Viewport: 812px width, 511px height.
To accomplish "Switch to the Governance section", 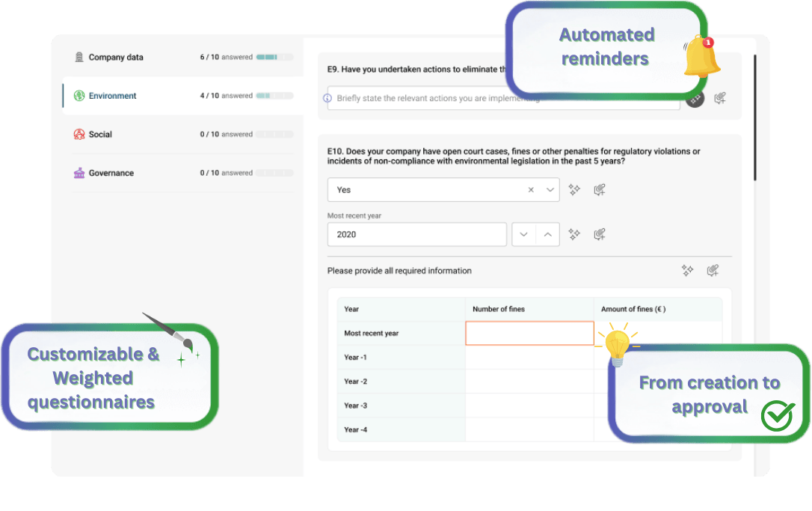I will click(111, 173).
